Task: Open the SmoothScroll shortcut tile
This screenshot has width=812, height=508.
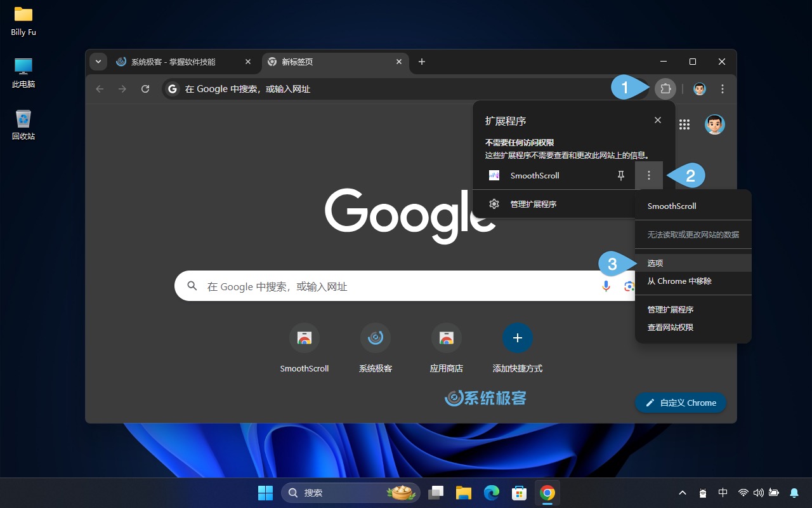Action: 304,347
